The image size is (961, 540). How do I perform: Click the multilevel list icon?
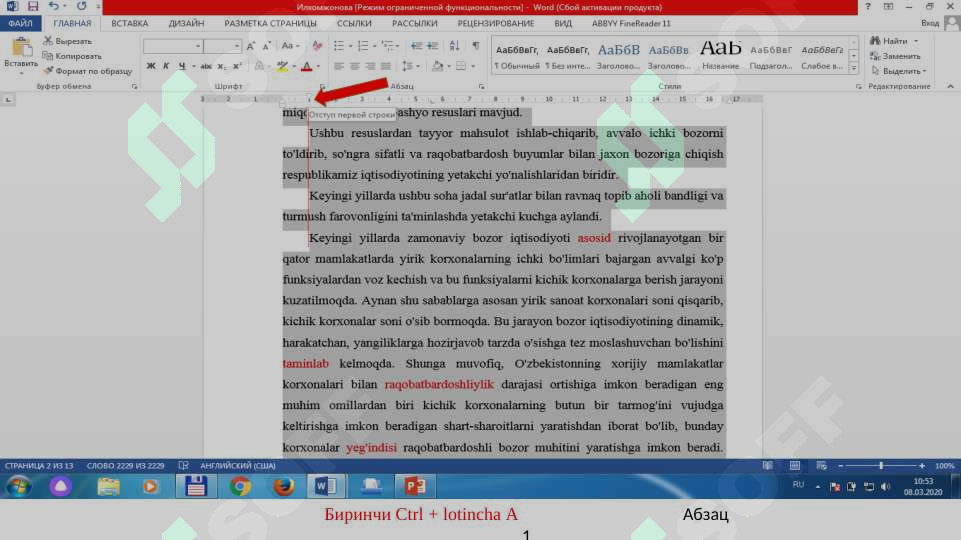387,46
